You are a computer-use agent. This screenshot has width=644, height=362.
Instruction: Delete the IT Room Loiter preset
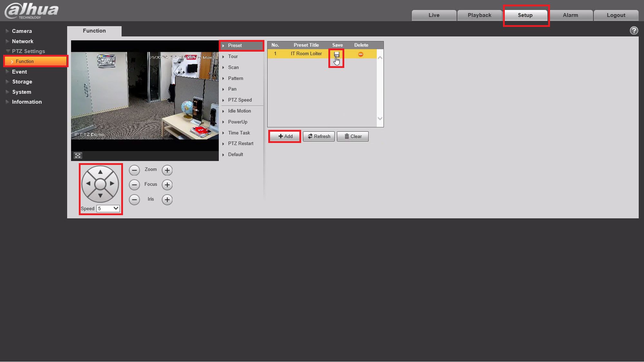point(361,54)
